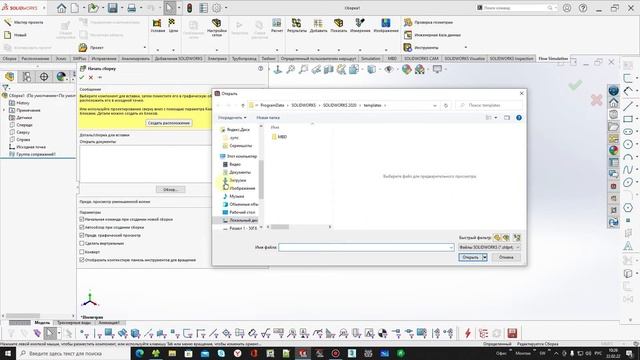Open file name combo box dropdown arrow
The image size is (640, 360).
451,247
